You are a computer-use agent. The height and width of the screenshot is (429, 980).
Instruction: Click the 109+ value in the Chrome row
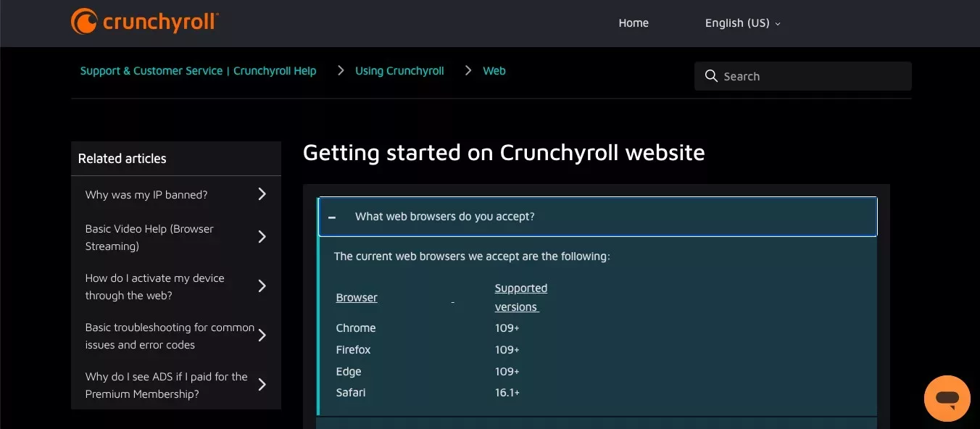coord(507,328)
